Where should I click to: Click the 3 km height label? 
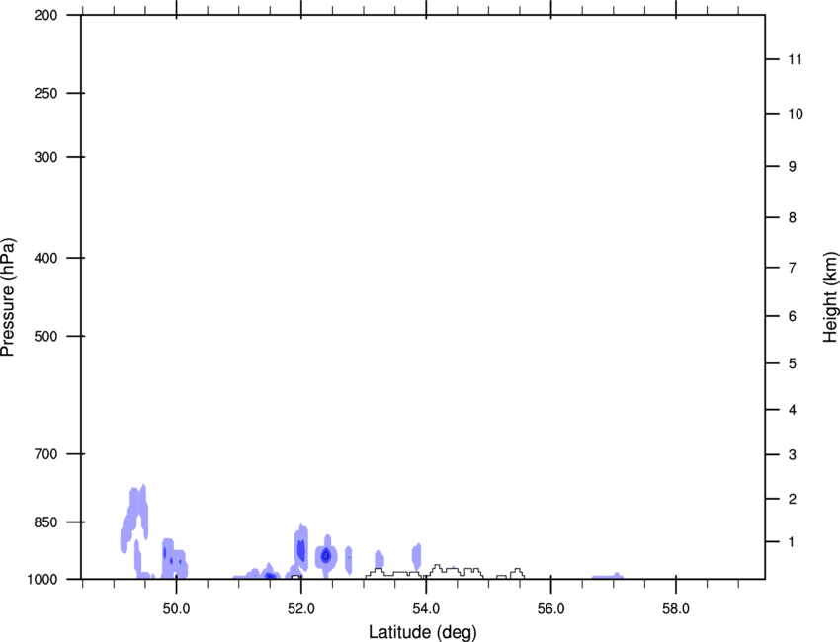click(793, 455)
